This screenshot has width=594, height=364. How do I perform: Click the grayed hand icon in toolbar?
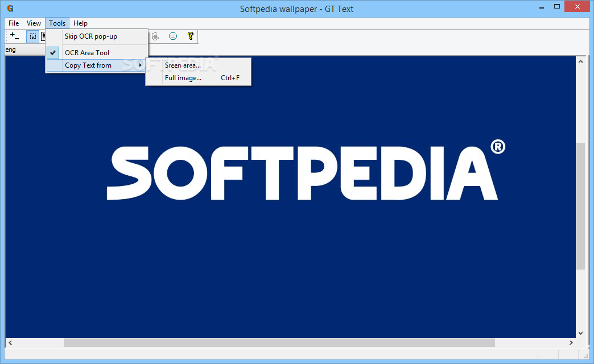(155, 36)
